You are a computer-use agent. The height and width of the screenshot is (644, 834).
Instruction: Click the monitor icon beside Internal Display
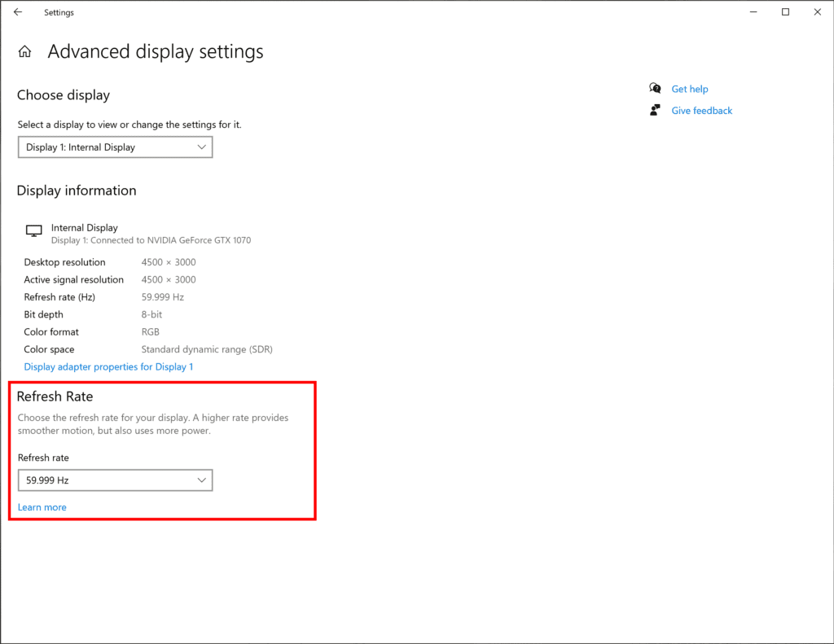pos(33,231)
